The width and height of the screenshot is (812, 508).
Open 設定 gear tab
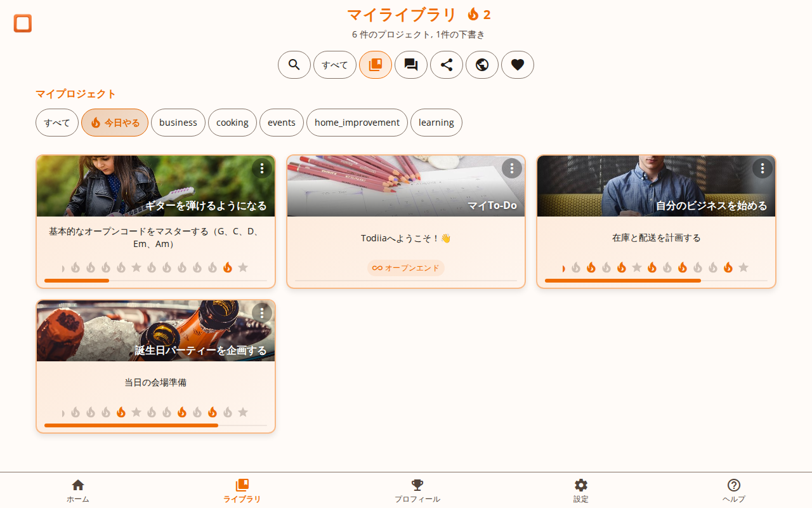coord(581,490)
